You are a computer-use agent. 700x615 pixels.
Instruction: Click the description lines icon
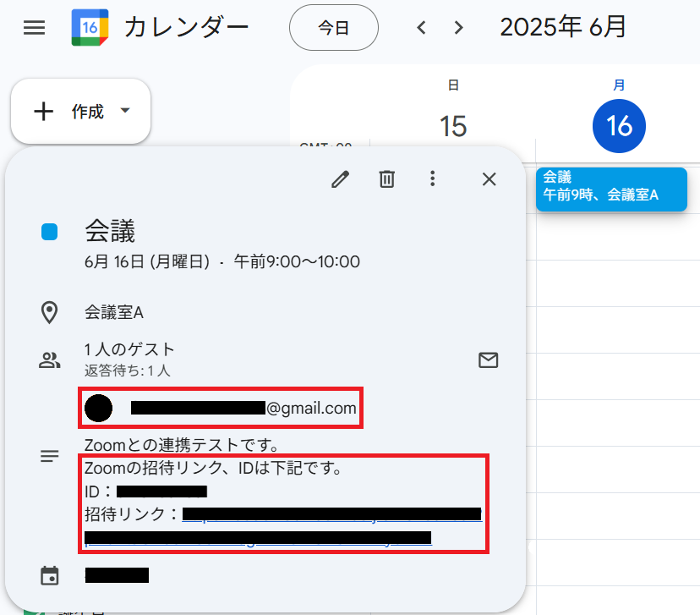(50, 456)
